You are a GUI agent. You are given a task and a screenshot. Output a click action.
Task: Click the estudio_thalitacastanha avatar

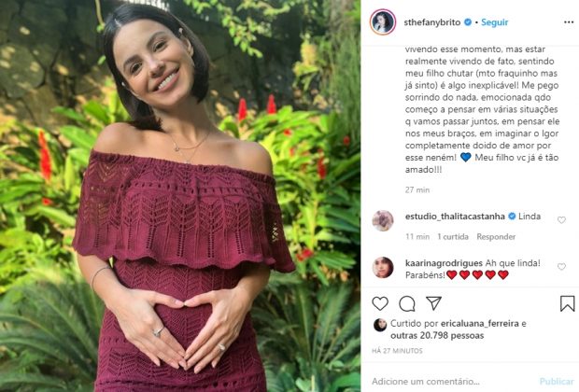coord(383,220)
